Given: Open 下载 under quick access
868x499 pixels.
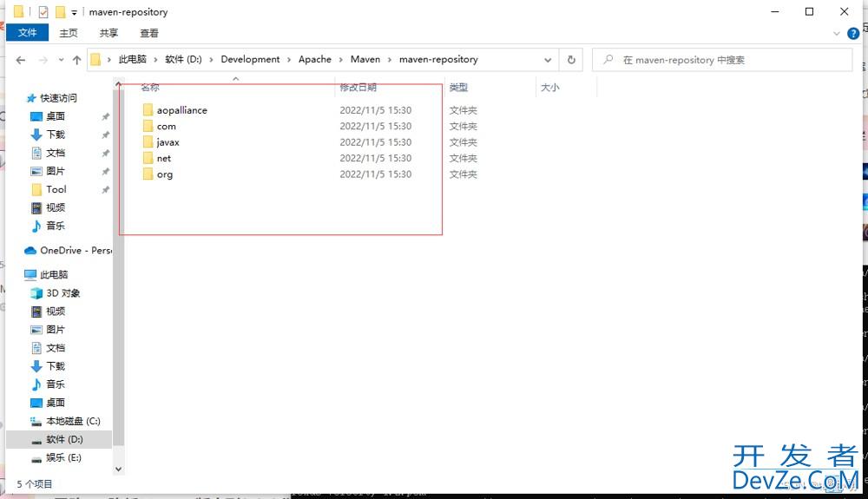Looking at the screenshot, I should (56, 135).
